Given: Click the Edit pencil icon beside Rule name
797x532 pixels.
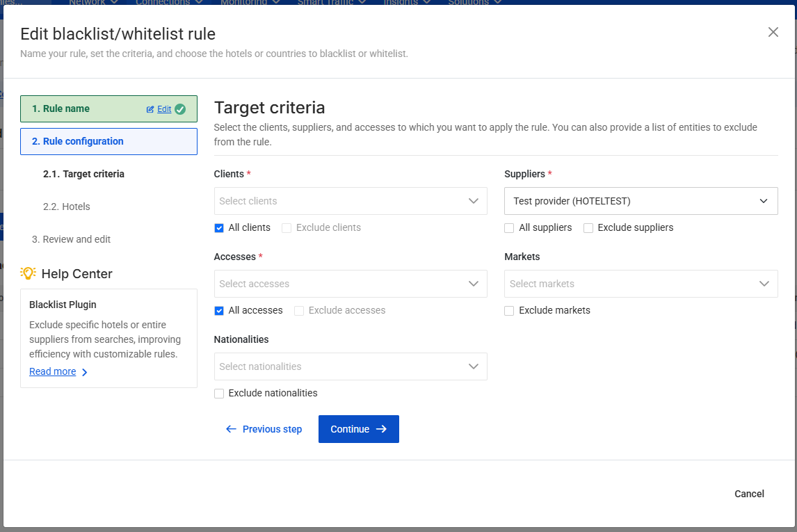Looking at the screenshot, I should [x=150, y=109].
